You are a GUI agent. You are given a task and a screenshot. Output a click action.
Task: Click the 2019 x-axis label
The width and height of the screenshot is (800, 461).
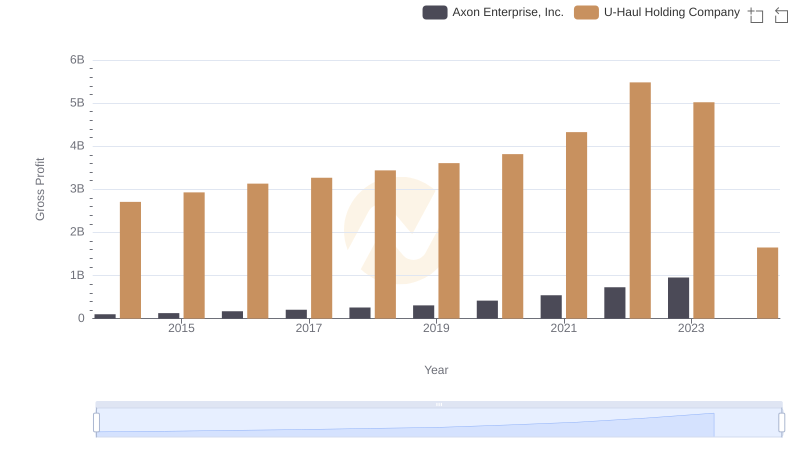(436, 328)
